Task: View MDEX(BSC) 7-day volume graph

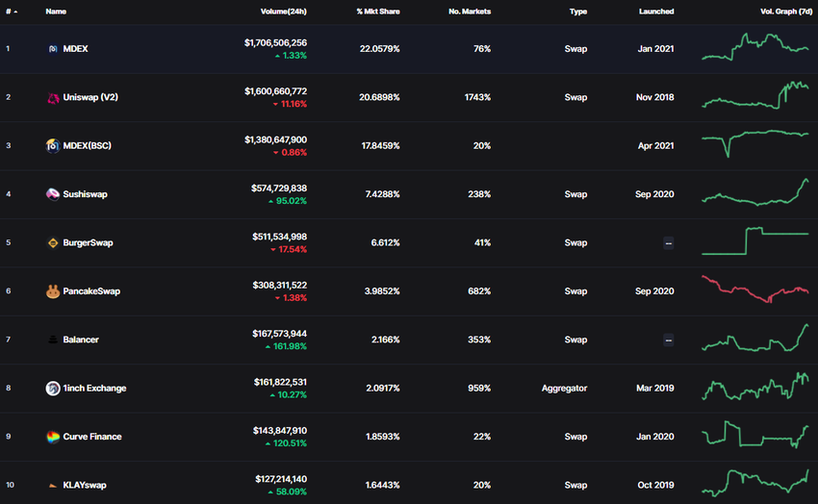Action: pyautogui.click(x=755, y=143)
